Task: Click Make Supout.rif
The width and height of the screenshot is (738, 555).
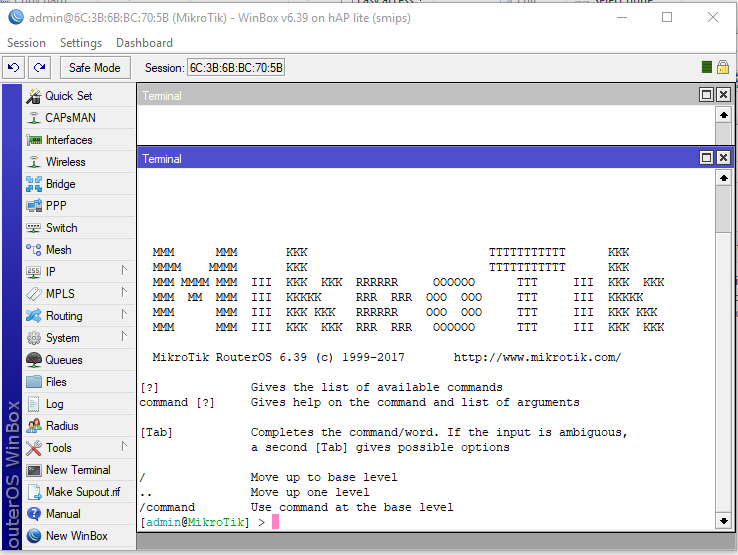Action: tap(79, 492)
